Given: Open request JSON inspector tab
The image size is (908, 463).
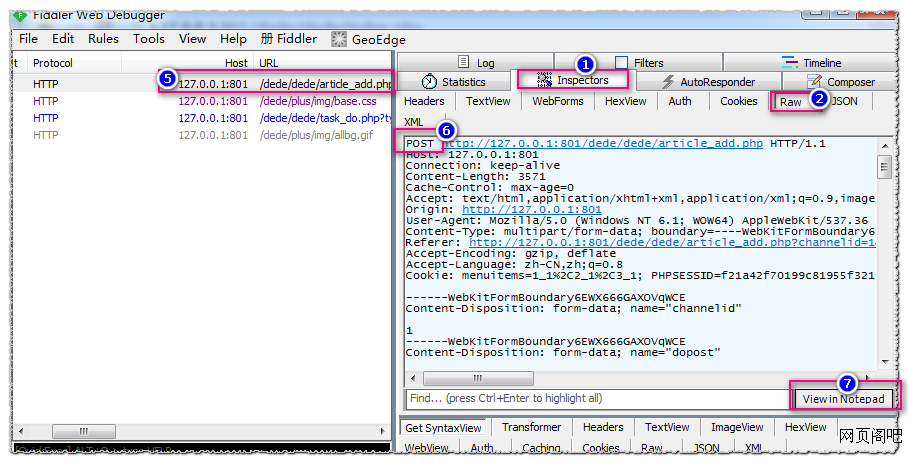Looking at the screenshot, I should (844, 101).
